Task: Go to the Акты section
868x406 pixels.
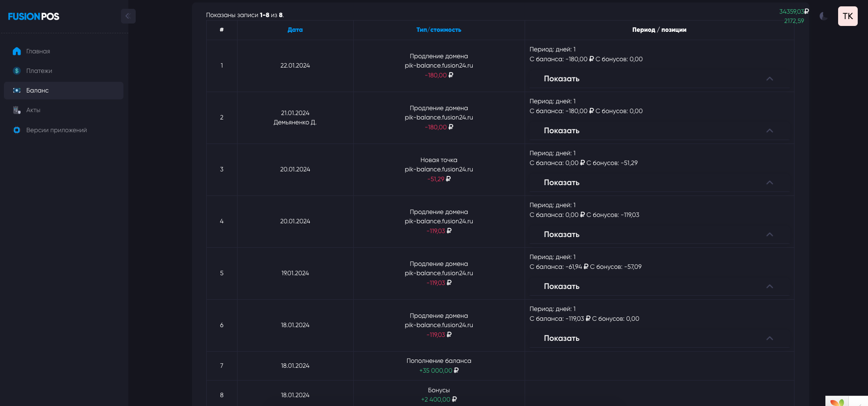Action: [x=33, y=110]
